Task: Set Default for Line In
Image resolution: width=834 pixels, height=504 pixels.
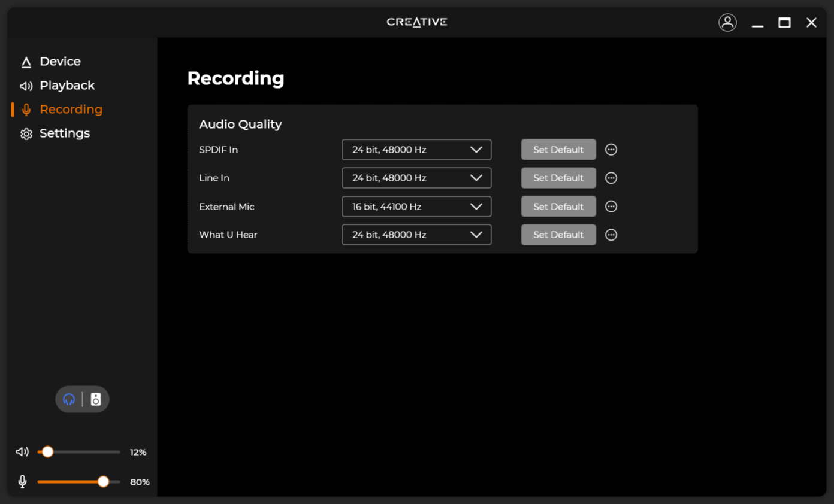Action: (558, 178)
